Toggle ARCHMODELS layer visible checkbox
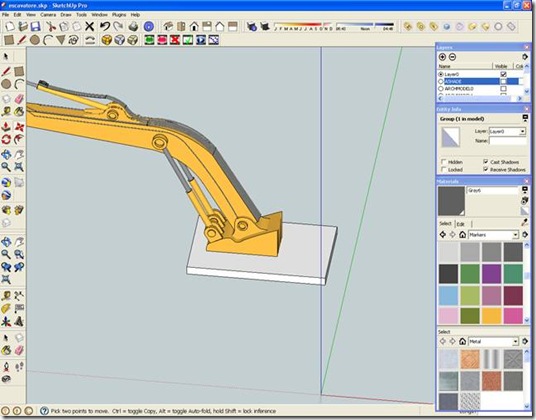The height and width of the screenshot is (420, 536). 503,89
